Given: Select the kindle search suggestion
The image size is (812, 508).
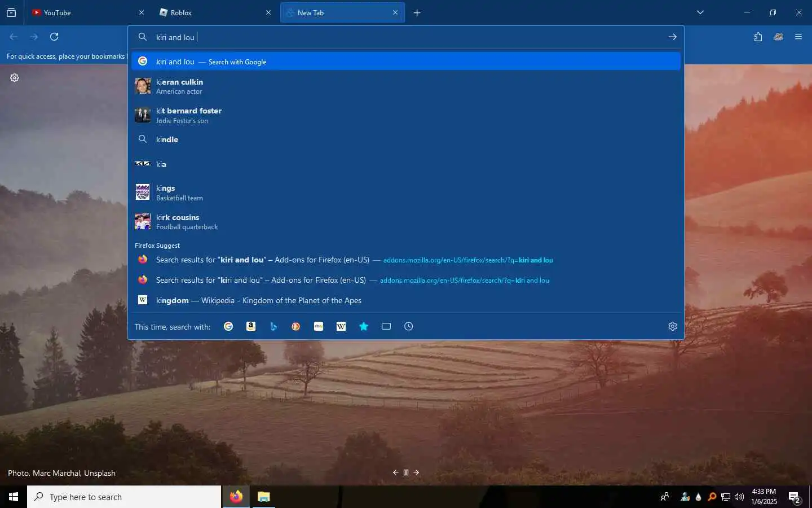Looking at the screenshot, I should [x=406, y=139].
